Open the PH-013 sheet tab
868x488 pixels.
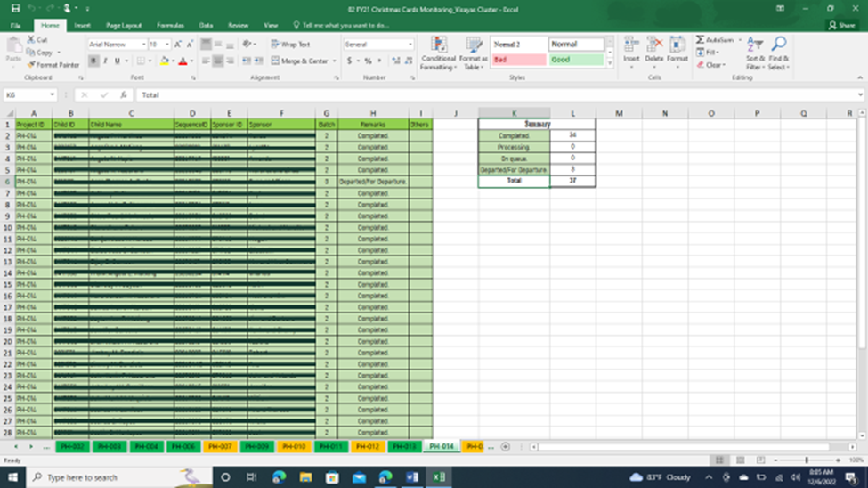click(x=405, y=446)
